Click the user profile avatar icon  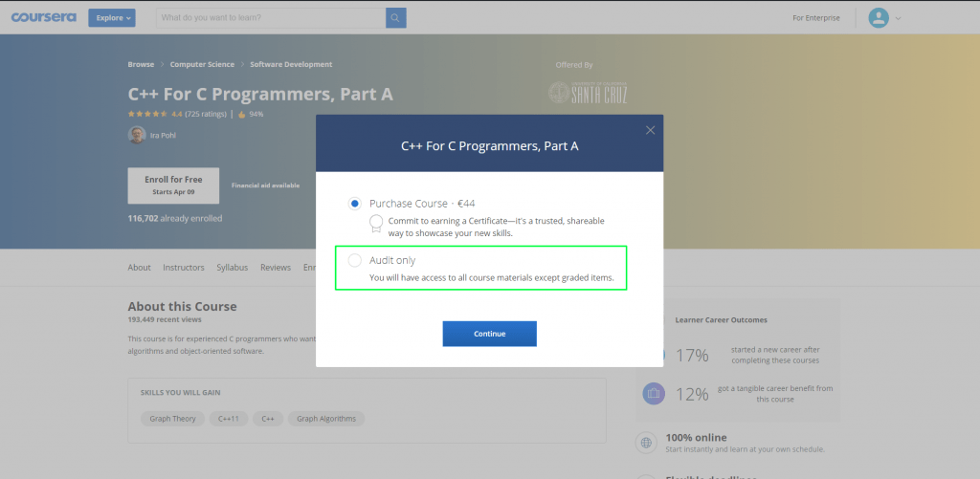(879, 17)
